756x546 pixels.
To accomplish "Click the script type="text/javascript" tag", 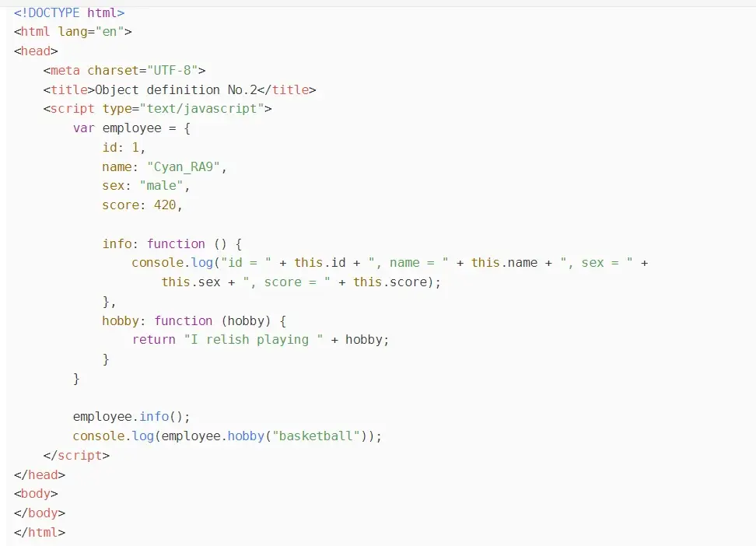I will point(157,109).
